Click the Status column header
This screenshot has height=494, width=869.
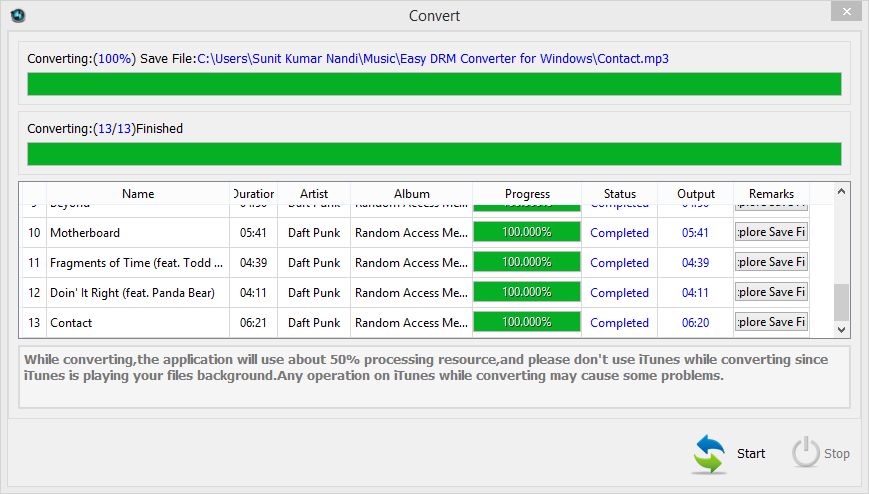pos(619,194)
